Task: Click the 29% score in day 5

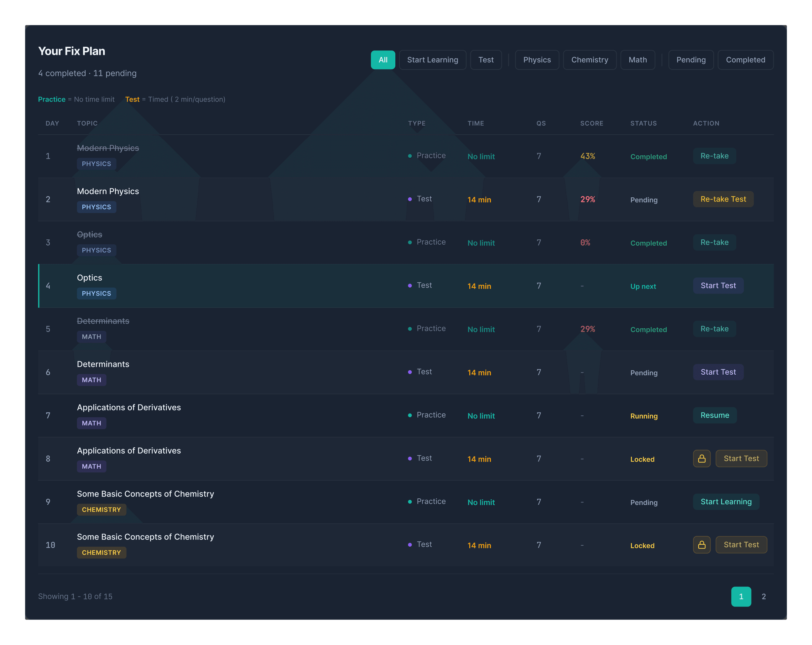Action: (587, 329)
